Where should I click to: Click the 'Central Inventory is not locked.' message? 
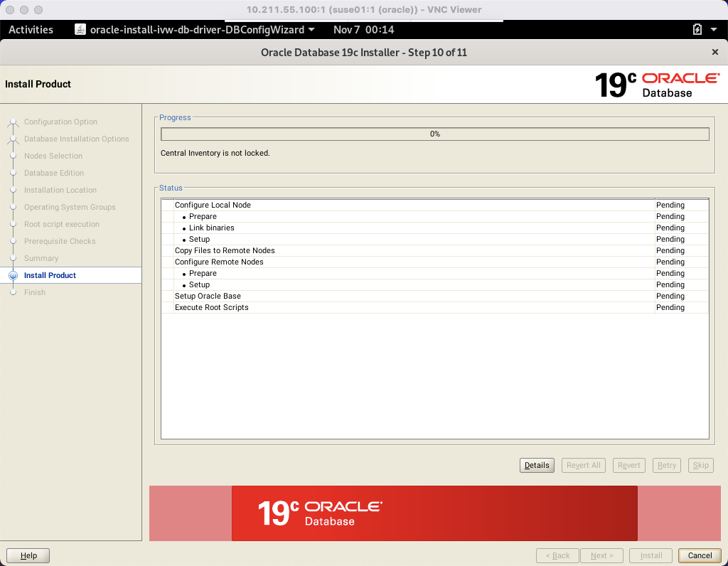(x=215, y=153)
